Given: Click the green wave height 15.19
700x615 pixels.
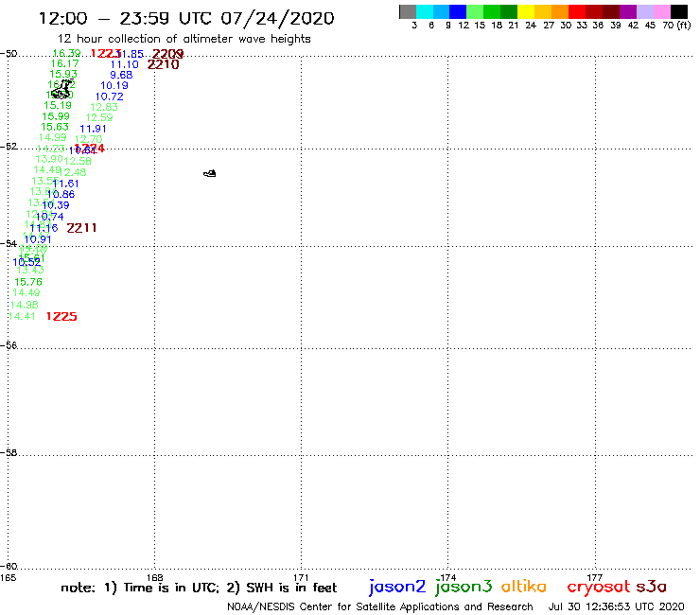Looking at the screenshot, I should 58,105.
